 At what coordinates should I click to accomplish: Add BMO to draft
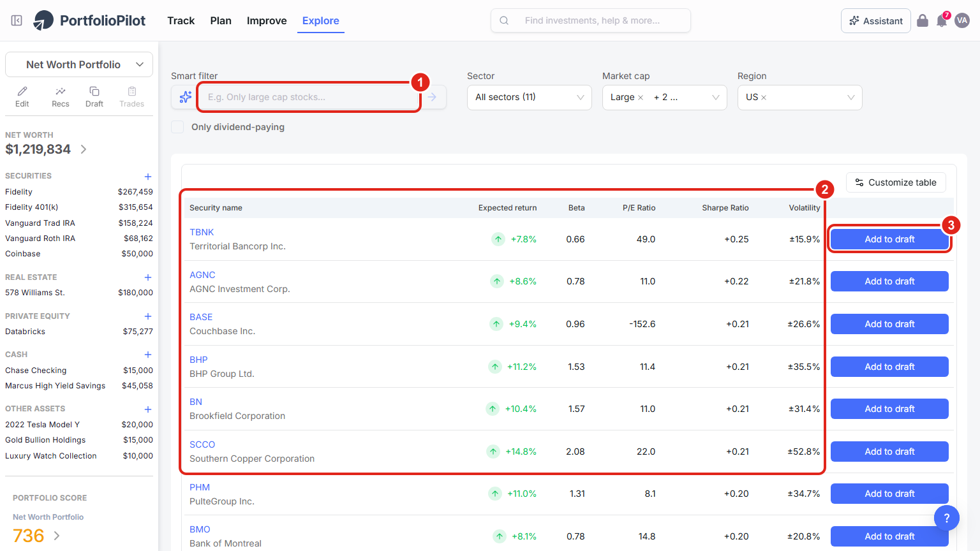(x=889, y=536)
